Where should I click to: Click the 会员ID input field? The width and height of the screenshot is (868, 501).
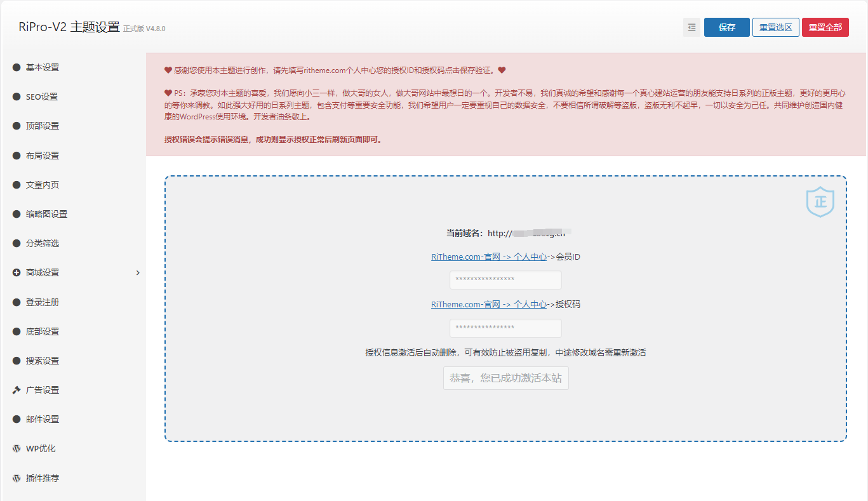(x=505, y=280)
